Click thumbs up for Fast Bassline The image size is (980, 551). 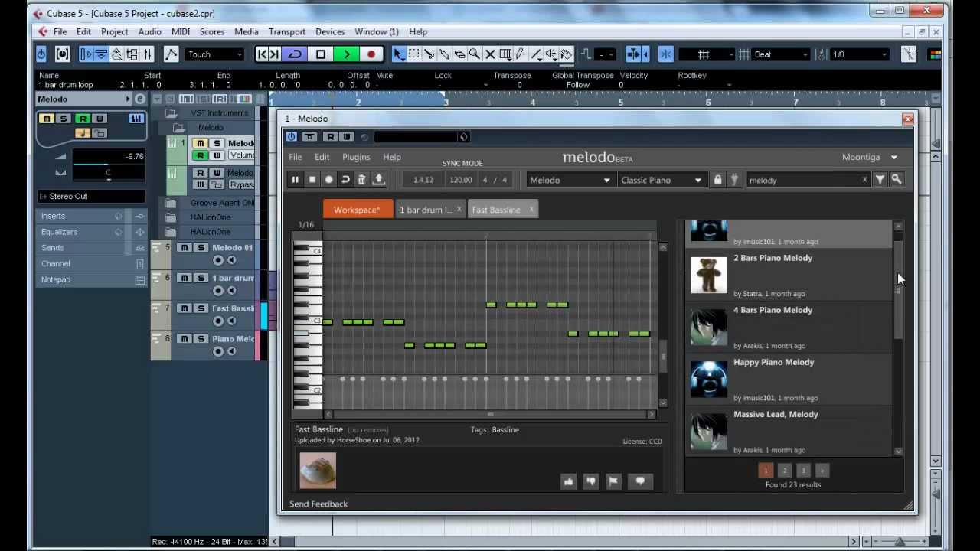click(x=568, y=481)
